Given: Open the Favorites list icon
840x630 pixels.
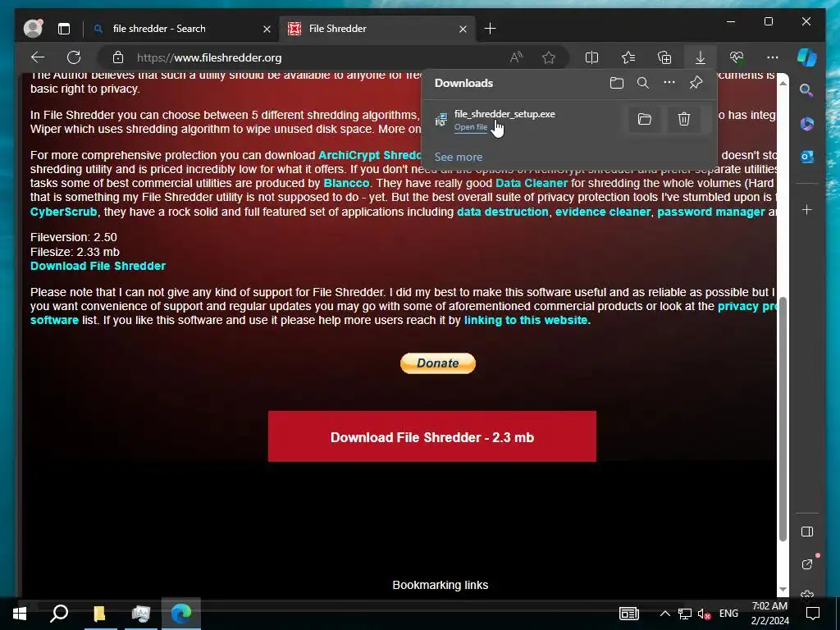Looking at the screenshot, I should [x=628, y=57].
